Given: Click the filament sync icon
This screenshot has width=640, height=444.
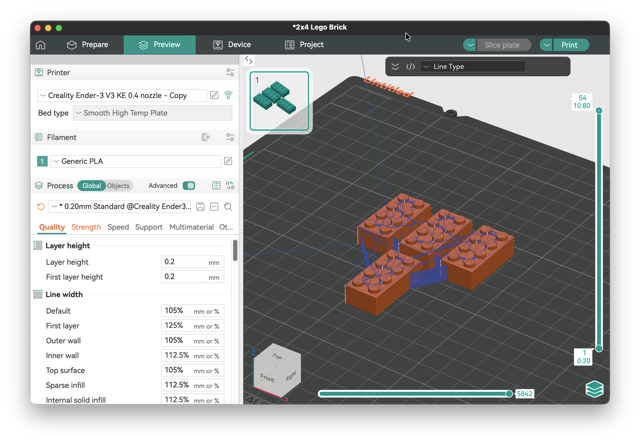Looking at the screenshot, I should pos(206,137).
